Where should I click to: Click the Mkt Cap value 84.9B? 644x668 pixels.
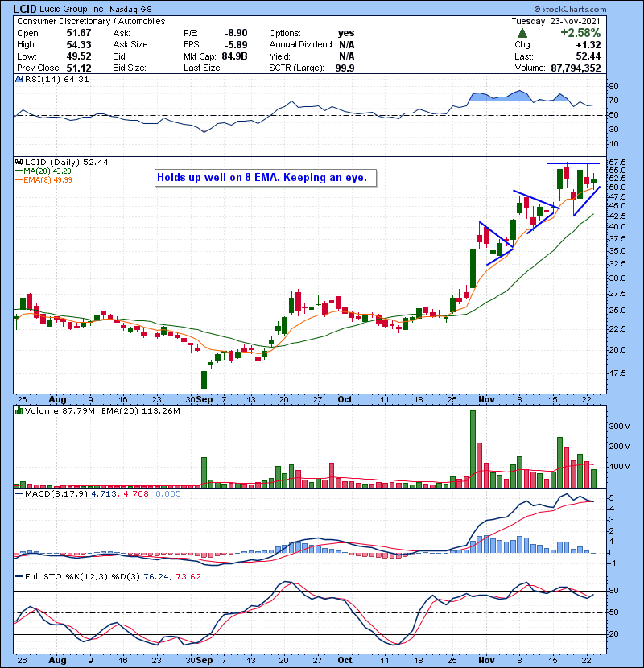pos(234,56)
